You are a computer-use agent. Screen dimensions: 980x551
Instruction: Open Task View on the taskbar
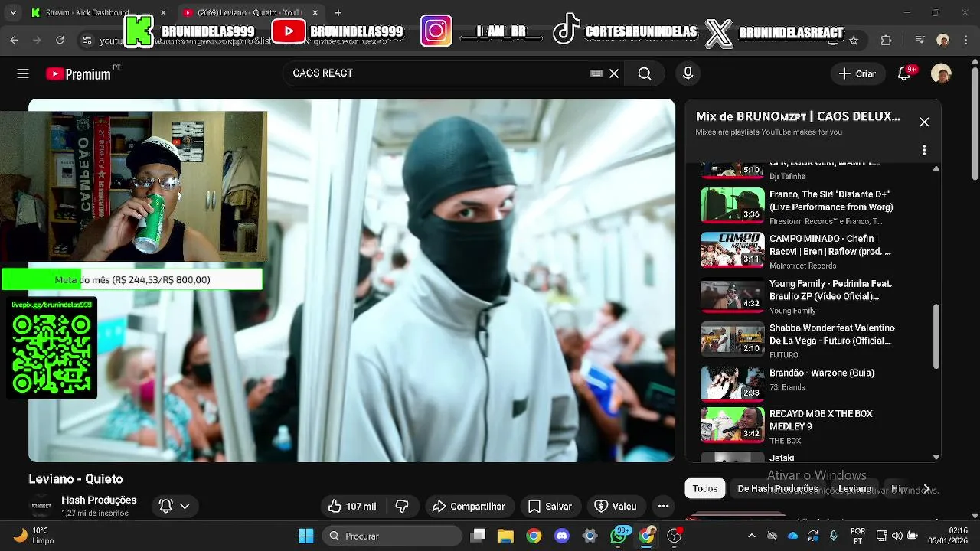coord(479,536)
